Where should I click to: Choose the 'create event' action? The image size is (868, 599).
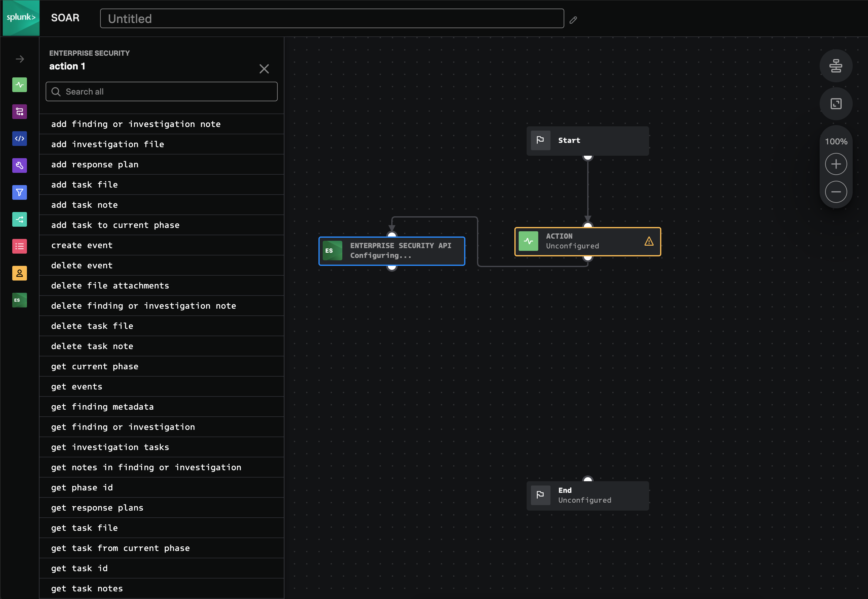point(82,245)
